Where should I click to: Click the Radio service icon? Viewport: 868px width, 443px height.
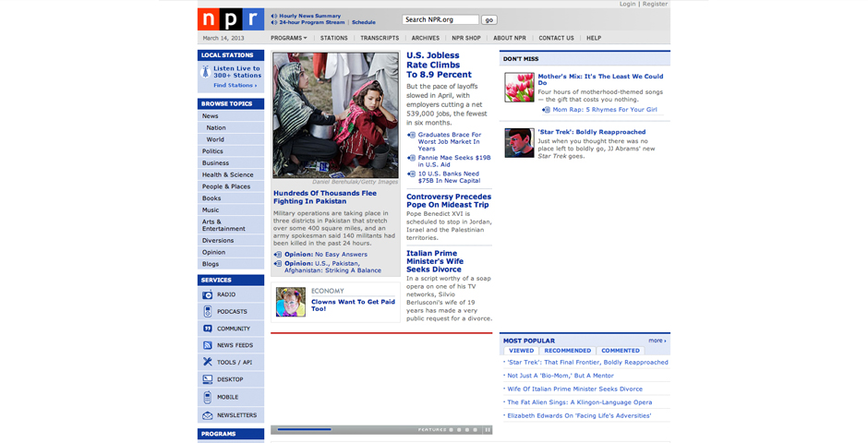pos(207,294)
